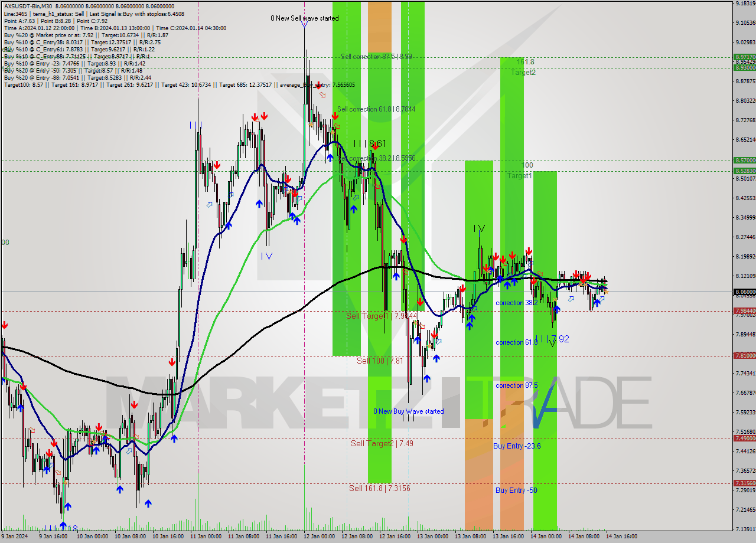
Task: Select the blue 'correction 61.8' label
Action: (x=516, y=342)
